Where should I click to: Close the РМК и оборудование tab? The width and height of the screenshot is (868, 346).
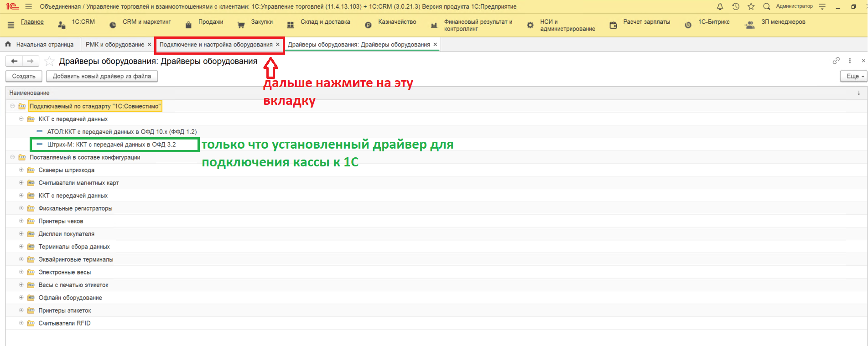(149, 45)
